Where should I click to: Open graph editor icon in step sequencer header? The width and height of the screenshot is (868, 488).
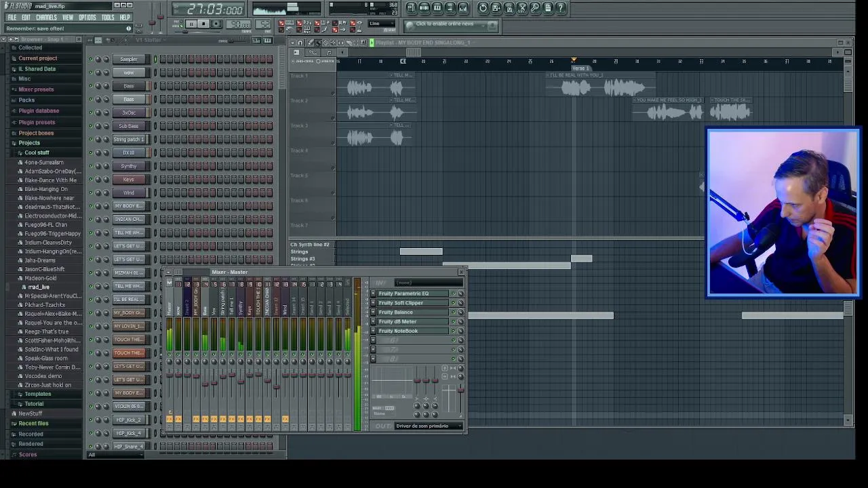tap(256, 41)
